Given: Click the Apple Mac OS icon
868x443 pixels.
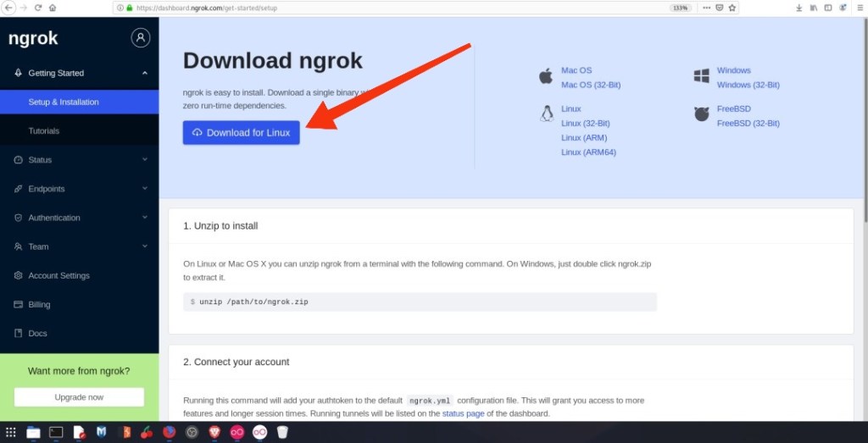Looking at the screenshot, I should [x=546, y=76].
